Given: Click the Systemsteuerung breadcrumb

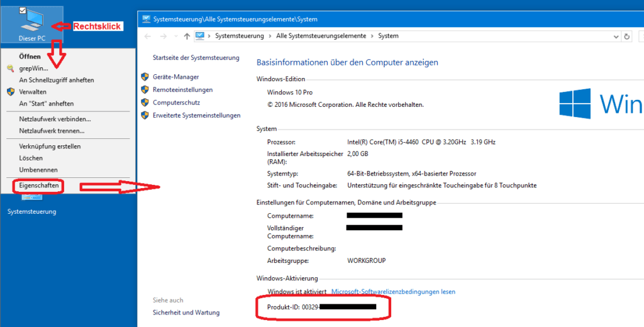Looking at the screenshot, I should point(240,36).
